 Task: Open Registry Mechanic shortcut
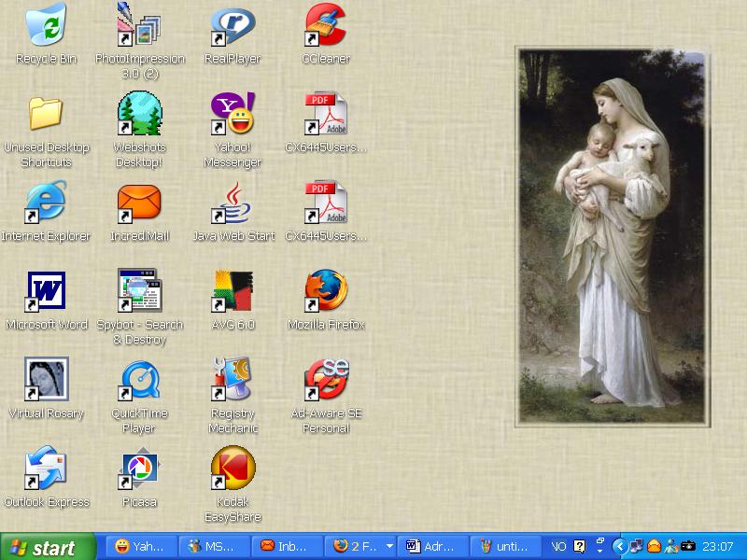click(x=233, y=380)
